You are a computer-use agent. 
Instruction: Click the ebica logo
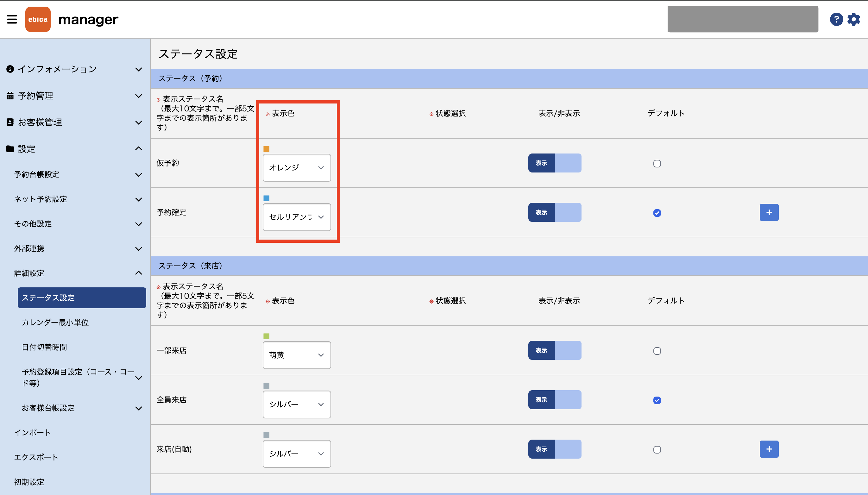38,19
